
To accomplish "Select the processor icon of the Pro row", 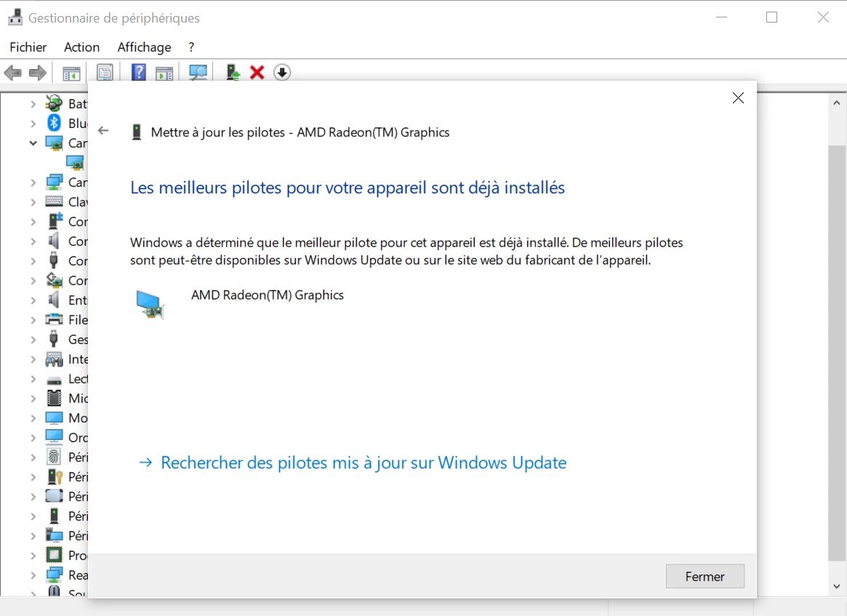I will 54,555.
